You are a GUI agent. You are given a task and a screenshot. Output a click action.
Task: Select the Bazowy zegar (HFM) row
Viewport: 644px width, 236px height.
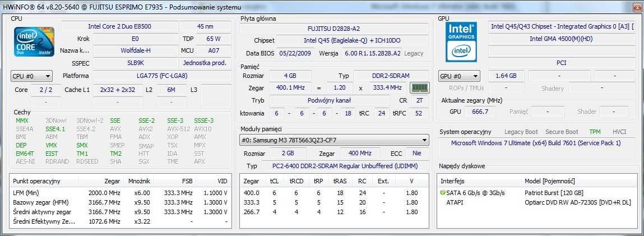coord(121,202)
